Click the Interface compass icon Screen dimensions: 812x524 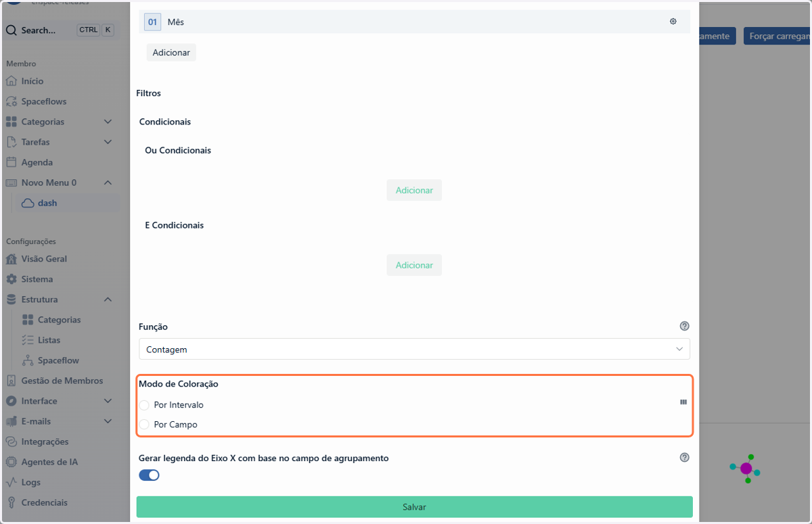click(11, 401)
